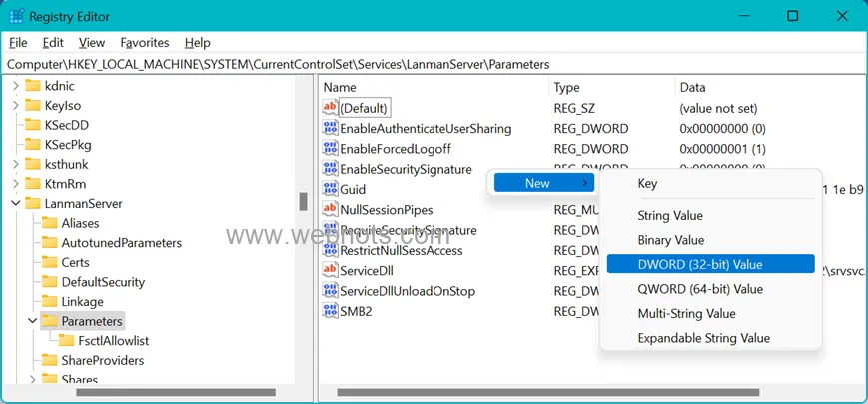
Task: Click the Linkage folder icon
Action: pyautogui.click(x=50, y=301)
